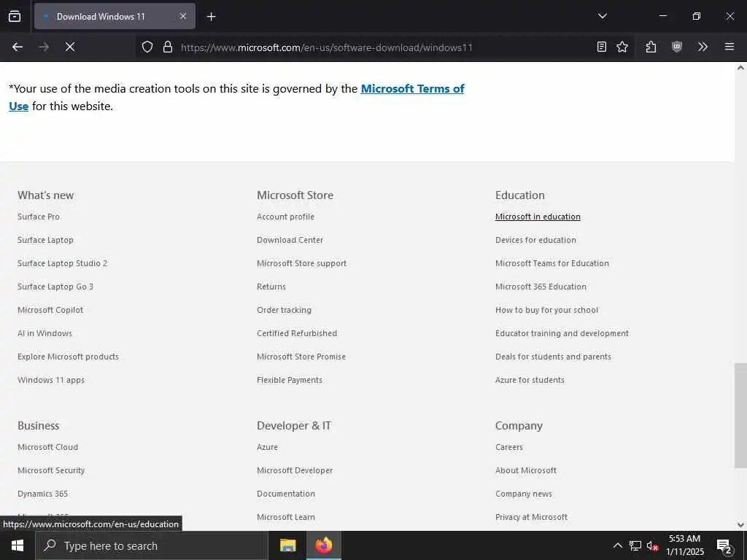This screenshot has height=560, width=747.
Task: Open Flexible Payments link
Action: pos(289,380)
